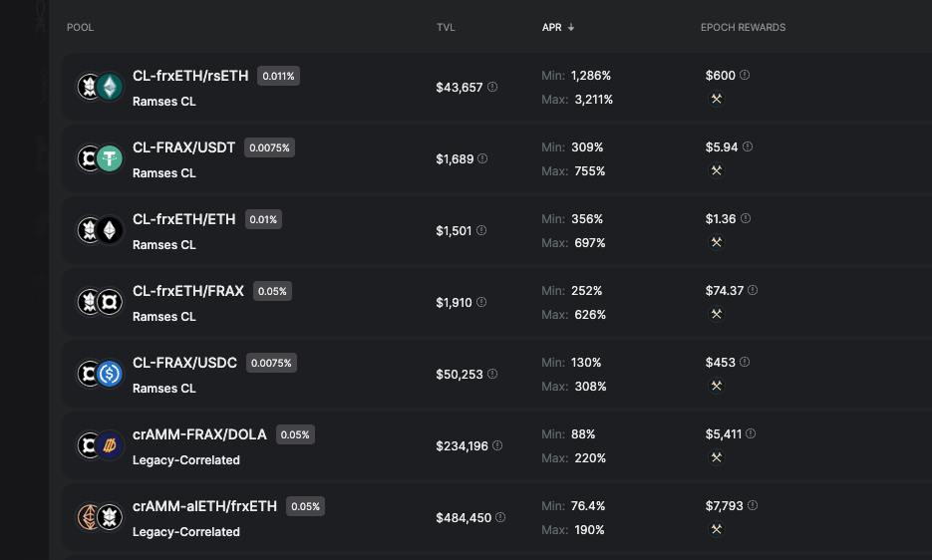The width and height of the screenshot is (932, 560).
Task: Click the alETH/frxETH token pair icon
Action: click(100, 517)
